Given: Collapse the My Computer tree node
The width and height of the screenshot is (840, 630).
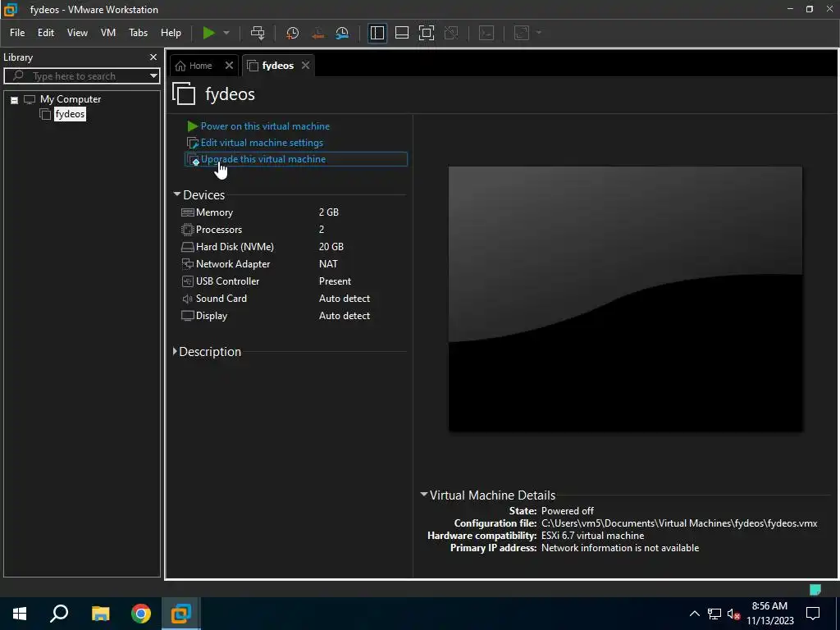Looking at the screenshot, I should 15,99.
